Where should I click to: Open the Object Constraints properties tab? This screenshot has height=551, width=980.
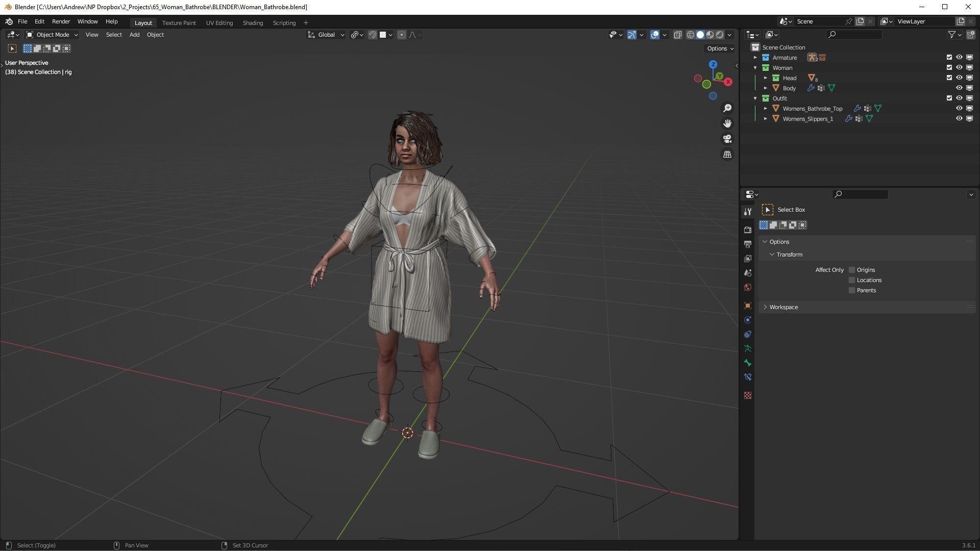pyautogui.click(x=747, y=334)
